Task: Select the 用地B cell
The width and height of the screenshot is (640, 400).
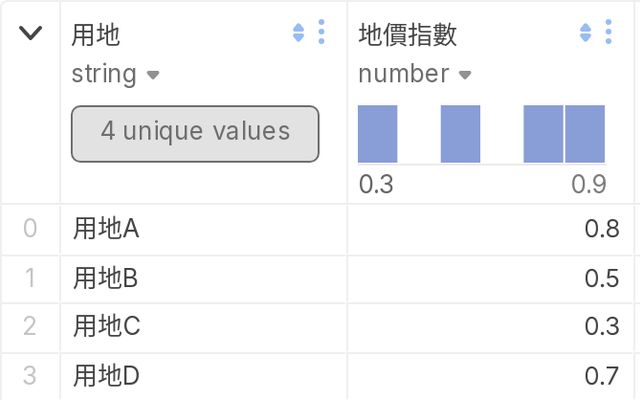Action: (105, 278)
